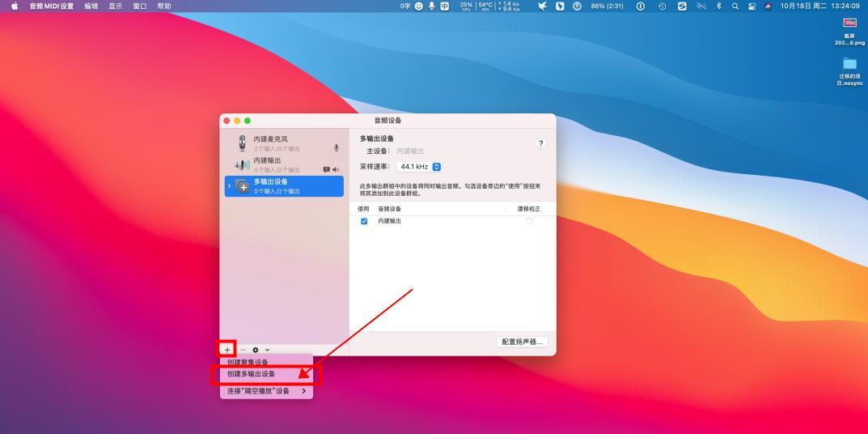Image resolution: width=868 pixels, height=434 pixels.
Task: Click 内建输出 in the device table
Action: coord(390,221)
